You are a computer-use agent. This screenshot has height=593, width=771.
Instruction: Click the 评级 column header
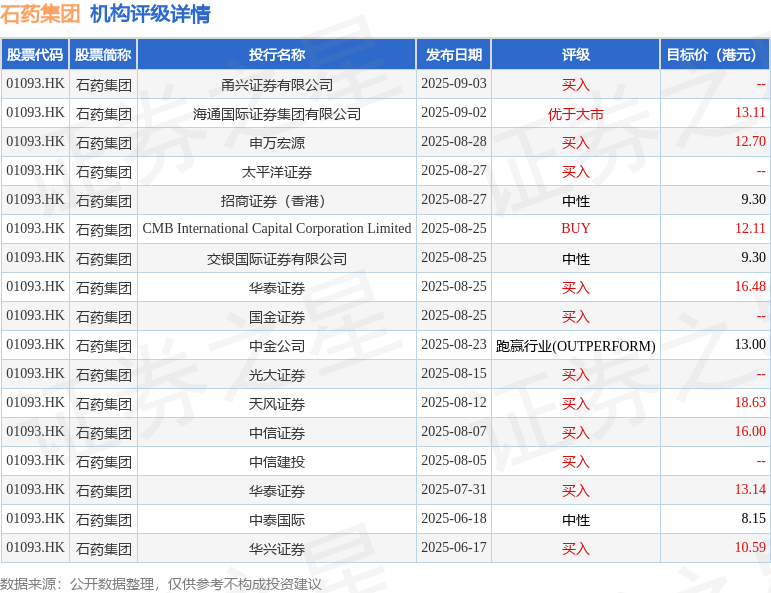[x=576, y=54]
